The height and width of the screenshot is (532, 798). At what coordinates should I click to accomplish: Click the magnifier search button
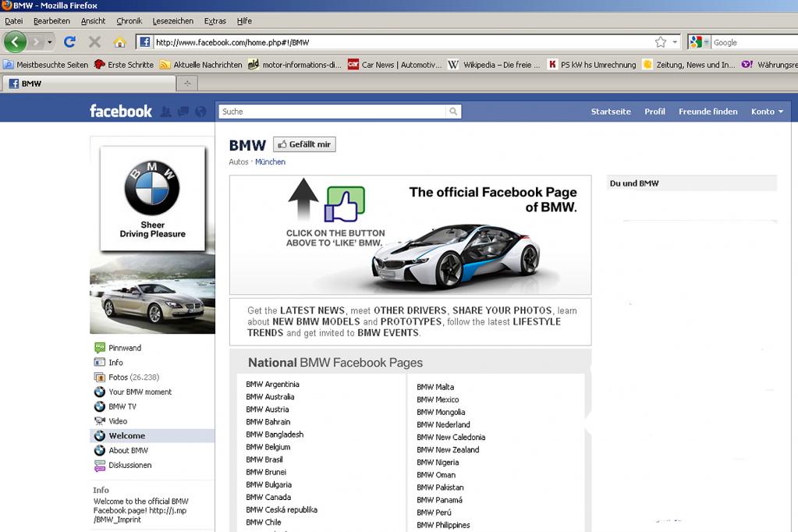click(x=453, y=112)
